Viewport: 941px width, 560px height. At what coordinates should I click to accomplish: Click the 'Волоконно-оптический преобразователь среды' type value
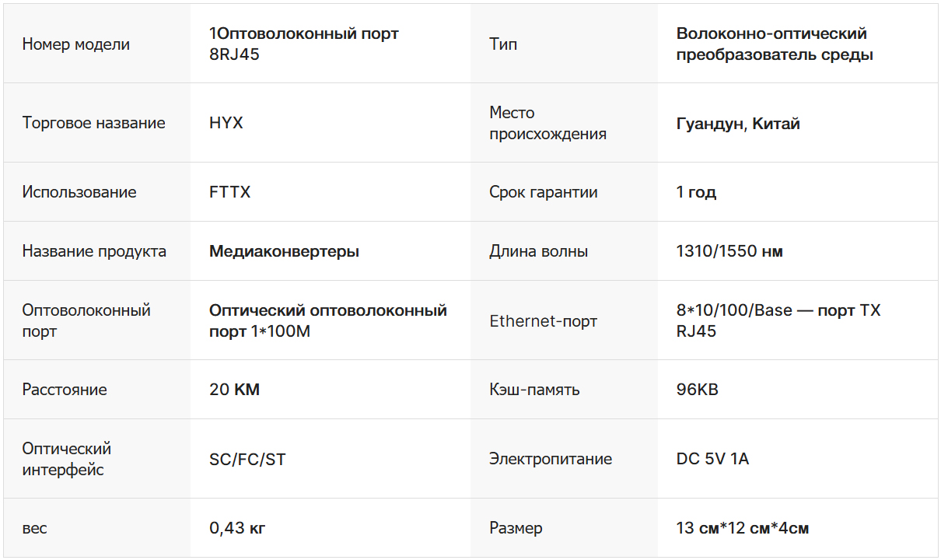(x=775, y=44)
